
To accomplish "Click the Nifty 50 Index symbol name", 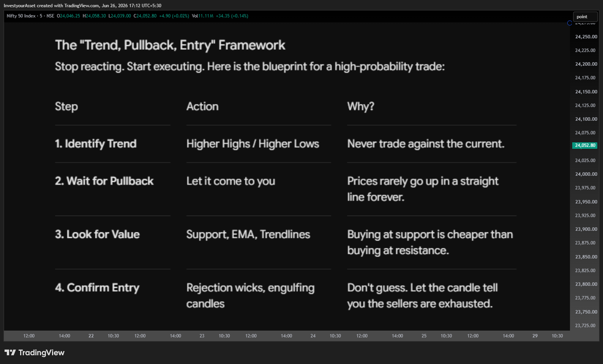I will click(x=21, y=16).
